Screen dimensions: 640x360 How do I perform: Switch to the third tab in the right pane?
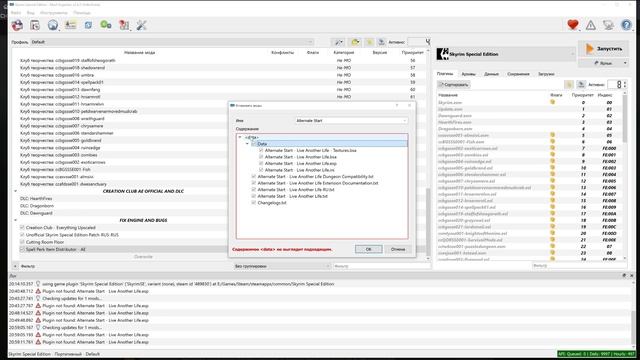pos(491,74)
